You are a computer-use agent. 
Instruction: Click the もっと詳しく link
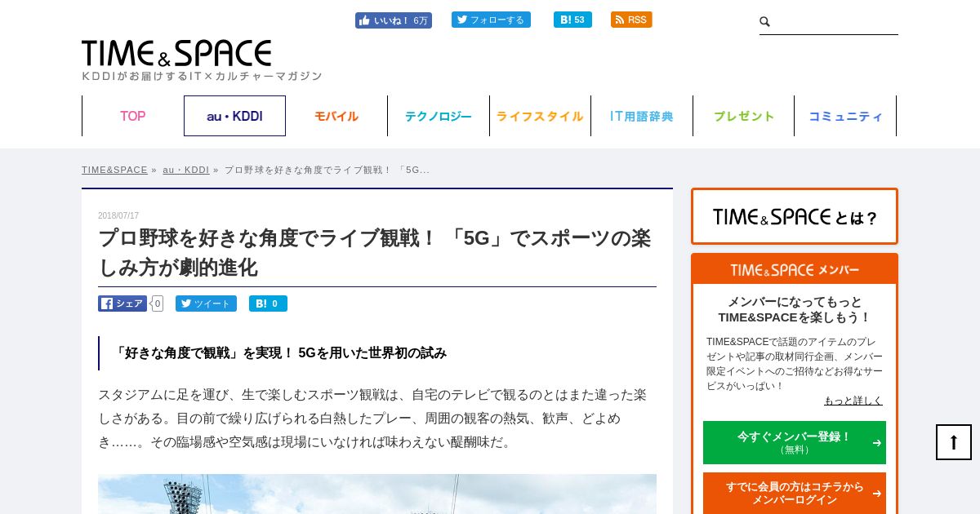click(853, 400)
